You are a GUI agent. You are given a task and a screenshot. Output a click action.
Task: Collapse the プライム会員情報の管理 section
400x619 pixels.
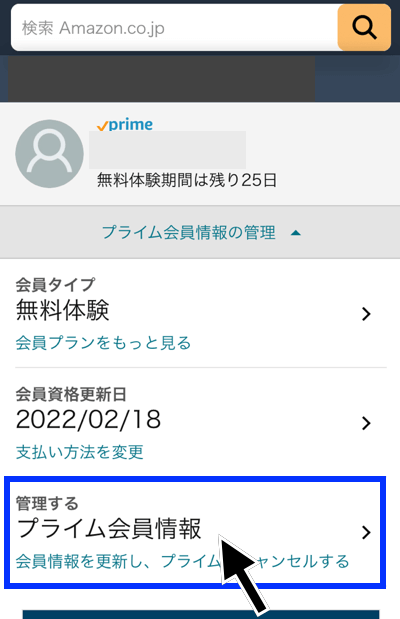pyautogui.click(x=200, y=232)
